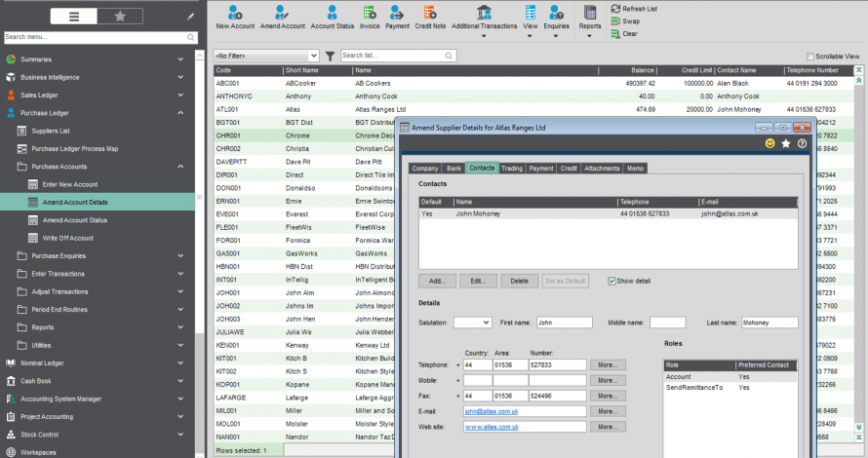Switch to the Payment tab in dialog

541,169
